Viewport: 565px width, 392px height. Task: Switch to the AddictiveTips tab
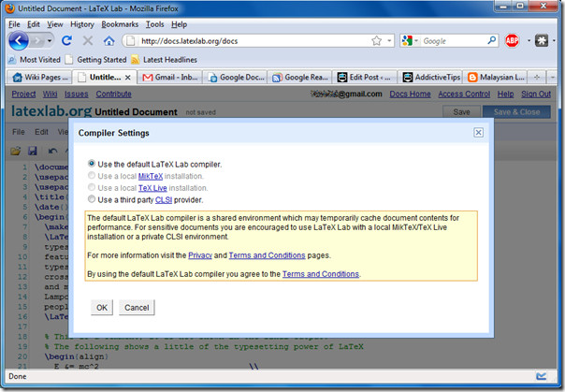(430, 77)
